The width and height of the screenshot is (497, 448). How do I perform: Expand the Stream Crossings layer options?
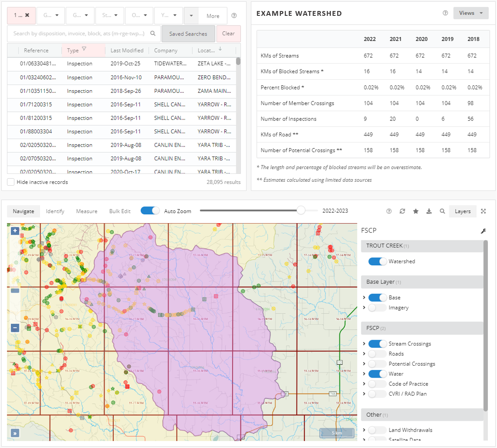click(x=364, y=344)
